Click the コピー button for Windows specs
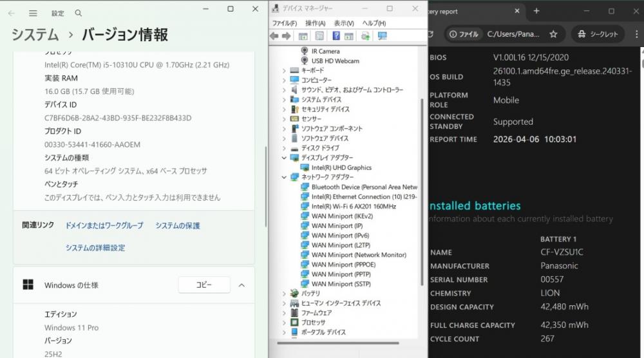The height and width of the screenshot is (358, 644). tap(204, 285)
